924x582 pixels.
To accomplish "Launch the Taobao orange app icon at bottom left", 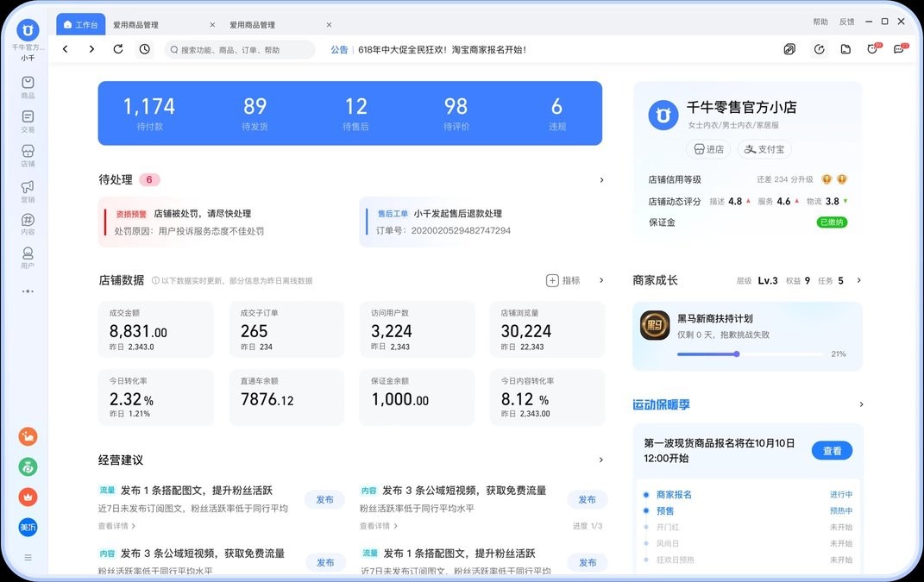I will point(27,437).
